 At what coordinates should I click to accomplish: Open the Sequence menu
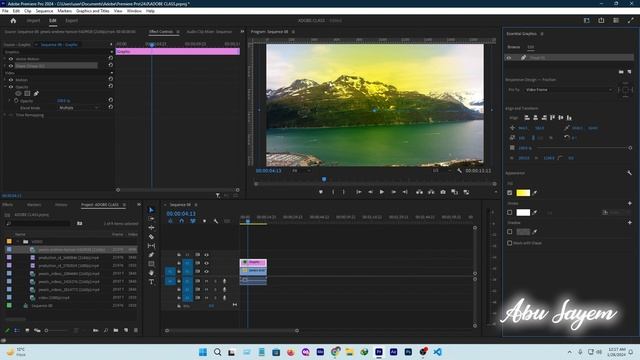(x=44, y=11)
